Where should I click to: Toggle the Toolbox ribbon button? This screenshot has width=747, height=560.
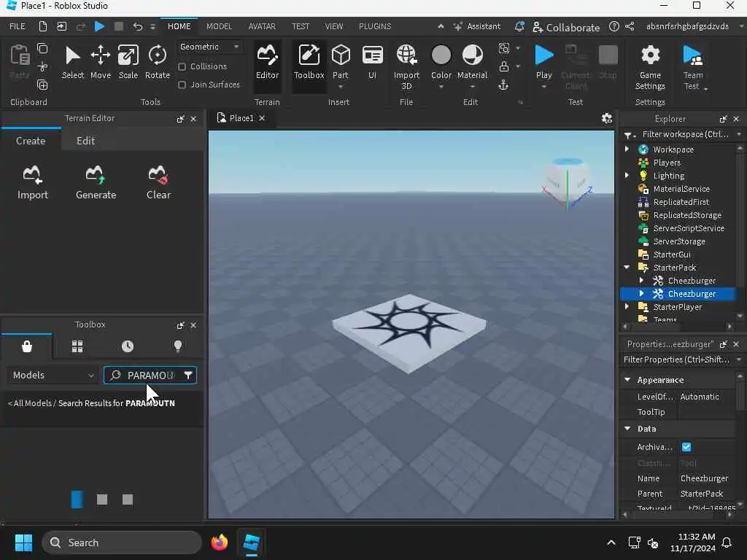309,63
